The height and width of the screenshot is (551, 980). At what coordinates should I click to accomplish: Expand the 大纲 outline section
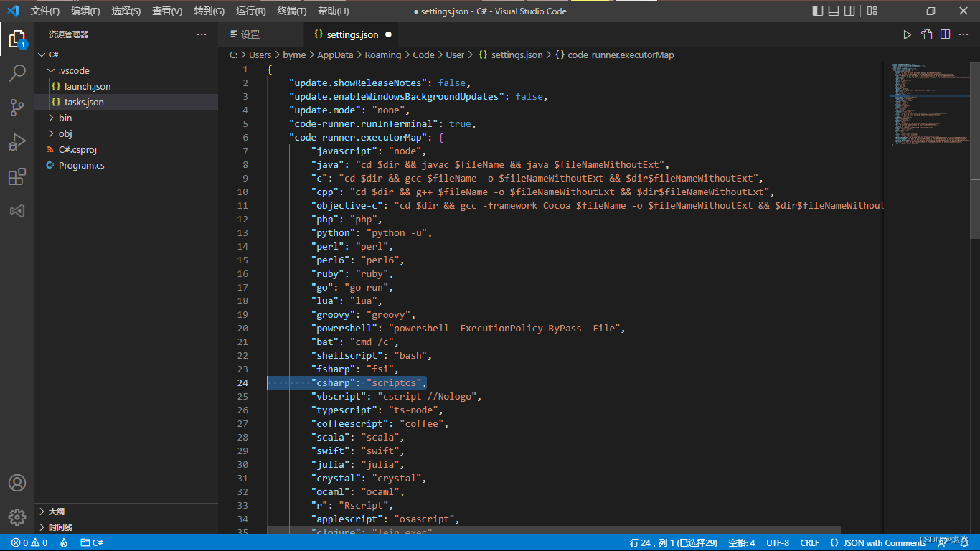(126, 512)
